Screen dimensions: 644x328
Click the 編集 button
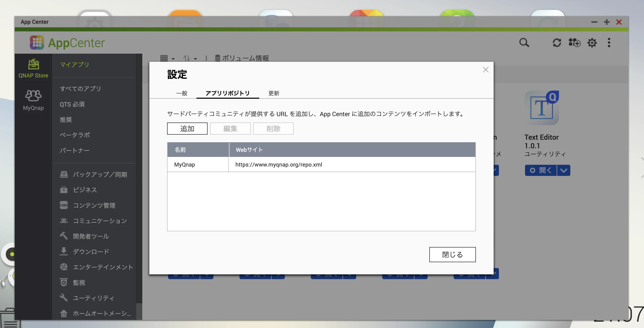click(x=230, y=129)
